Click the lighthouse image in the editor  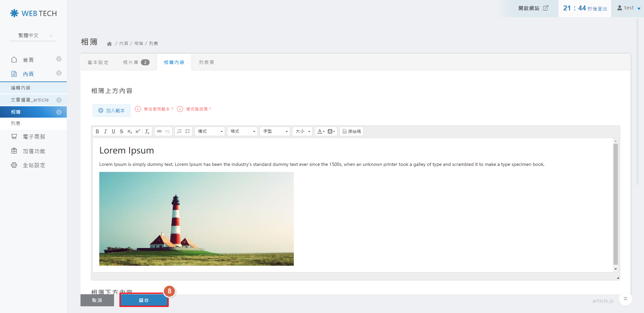[196, 218]
